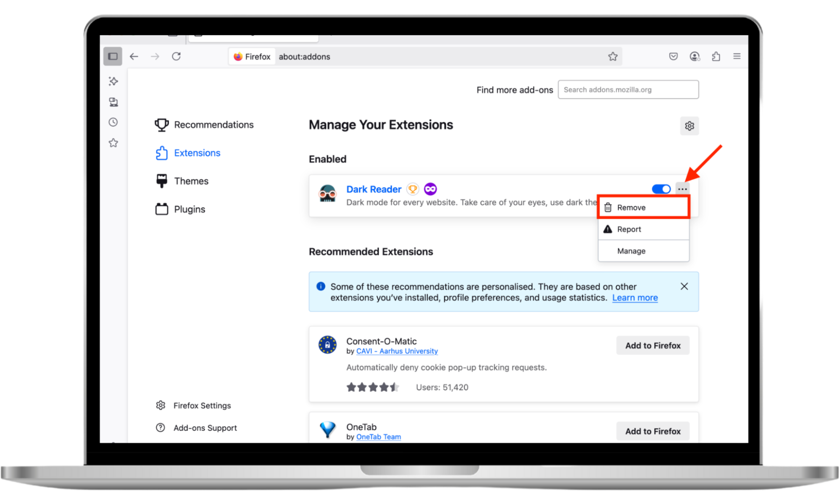840x504 pixels.
Task: Open Firefox hamburger application menu
Action: [737, 56]
